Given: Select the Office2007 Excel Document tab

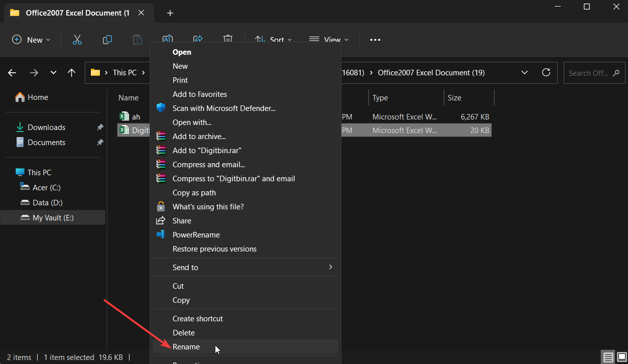Looking at the screenshot, I should [x=78, y=13].
